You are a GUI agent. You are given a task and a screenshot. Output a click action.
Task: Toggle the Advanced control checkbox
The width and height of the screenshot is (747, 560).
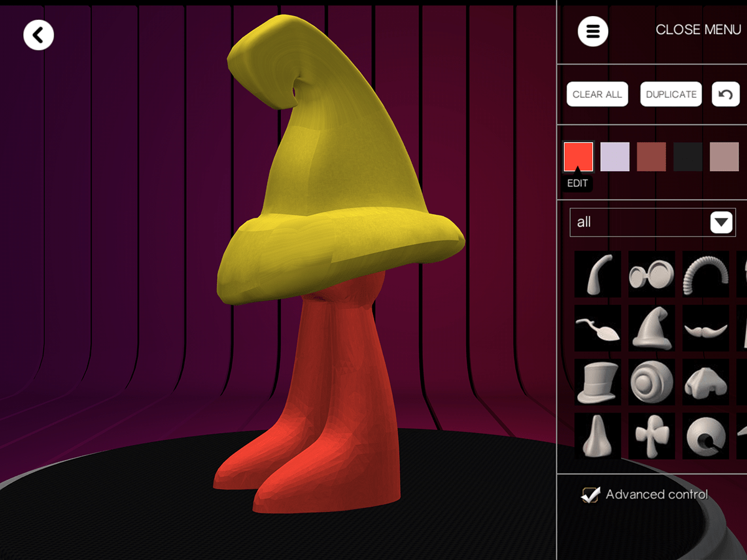590,495
